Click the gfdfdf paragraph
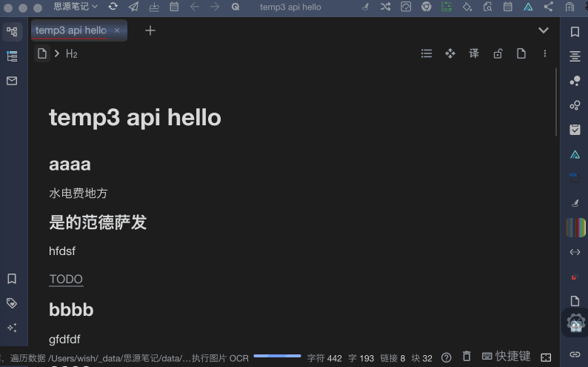This screenshot has width=588, height=367. point(64,340)
